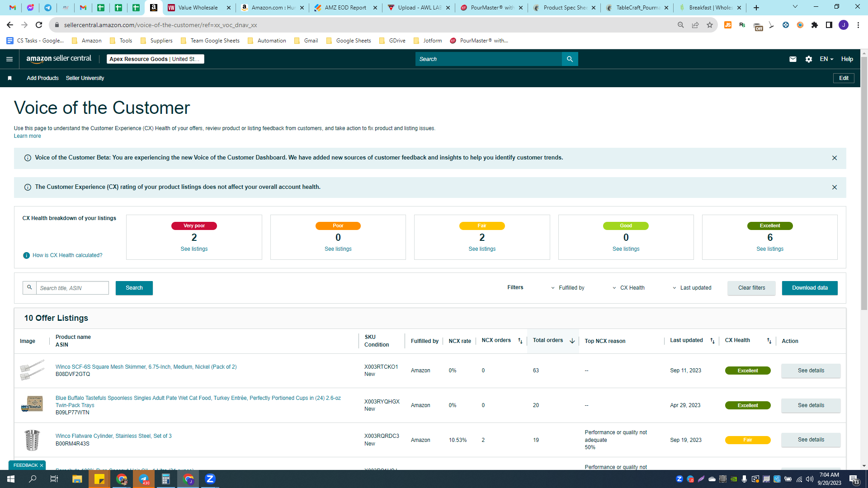Image resolution: width=868 pixels, height=488 pixels.
Task: Click the teal search magnifier button
Action: (x=570, y=59)
